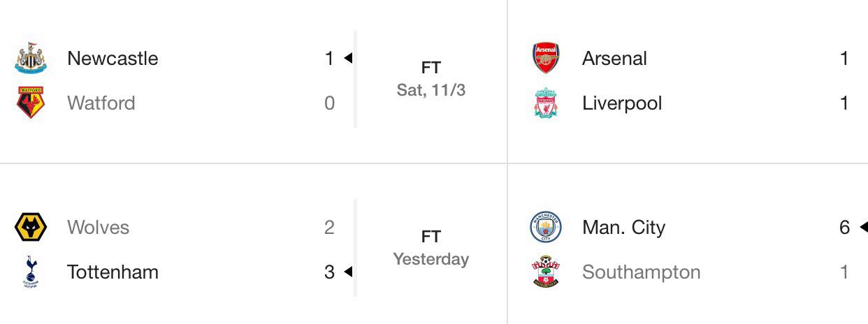This screenshot has height=324, width=868.
Task: Click the Newcastle club crest
Action: point(31,58)
